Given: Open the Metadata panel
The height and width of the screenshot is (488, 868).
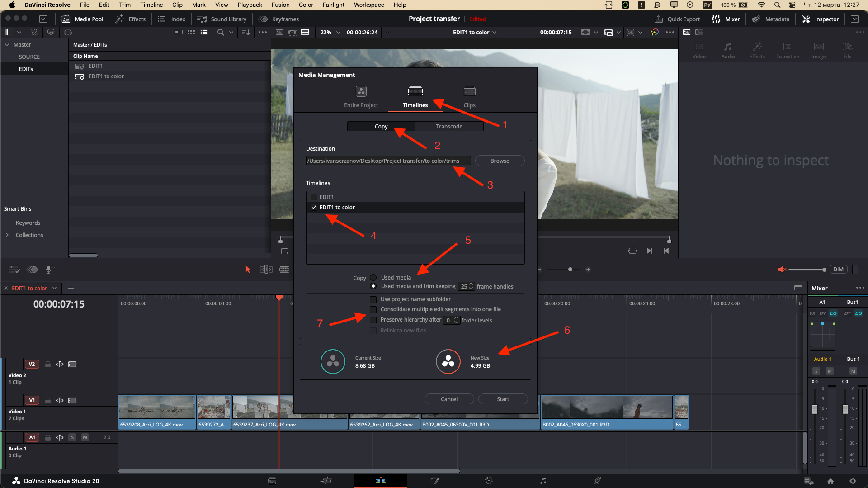Looking at the screenshot, I should 771,19.
